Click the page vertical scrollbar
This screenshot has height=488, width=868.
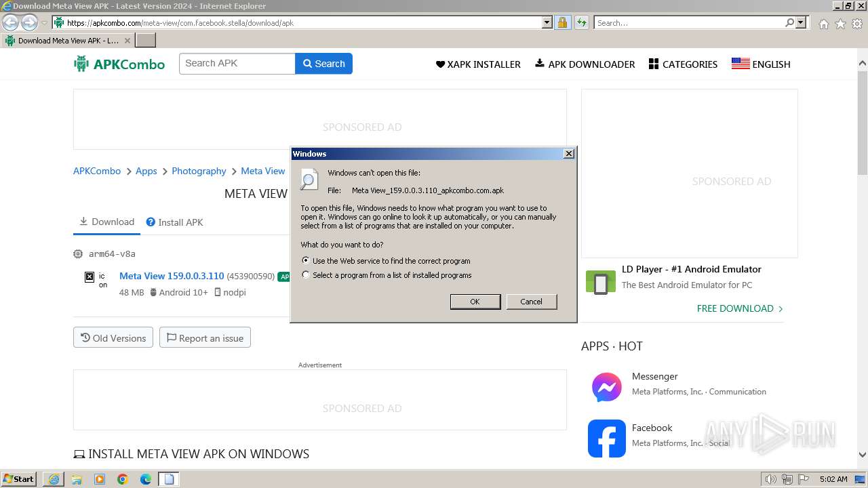[863, 123]
